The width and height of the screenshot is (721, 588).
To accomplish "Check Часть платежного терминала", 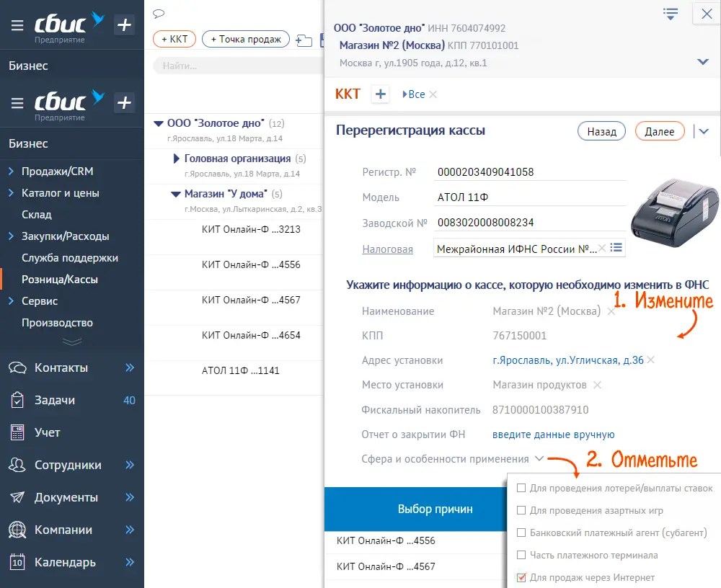I will [x=521, y=555].
